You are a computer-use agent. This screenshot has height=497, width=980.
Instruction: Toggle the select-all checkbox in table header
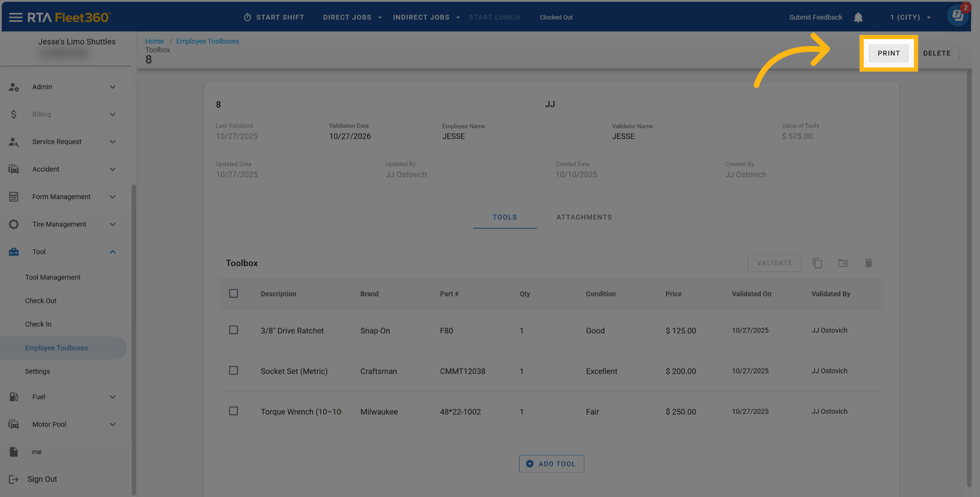click(234, 293)
